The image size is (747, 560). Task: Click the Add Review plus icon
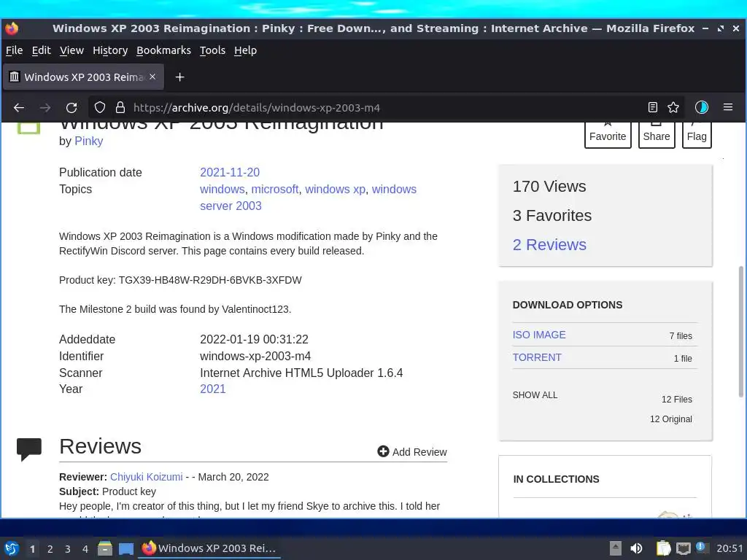[383, 451]
